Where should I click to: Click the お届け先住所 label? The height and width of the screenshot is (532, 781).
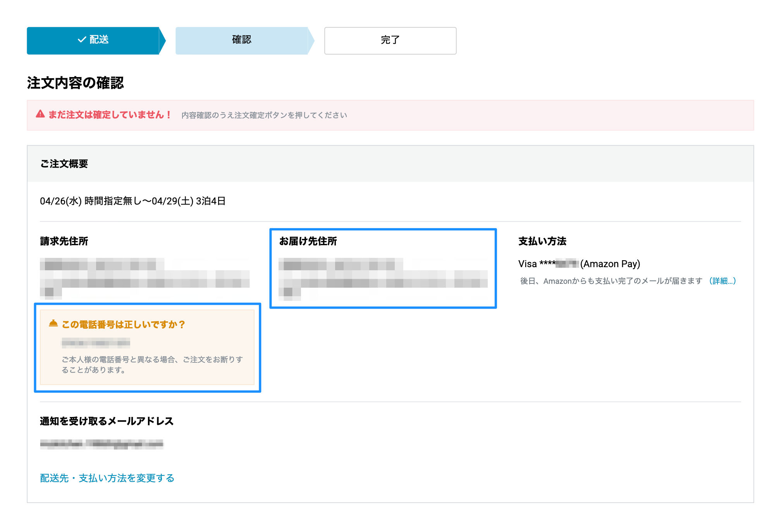pyautogui.click(x=308, y=241)
